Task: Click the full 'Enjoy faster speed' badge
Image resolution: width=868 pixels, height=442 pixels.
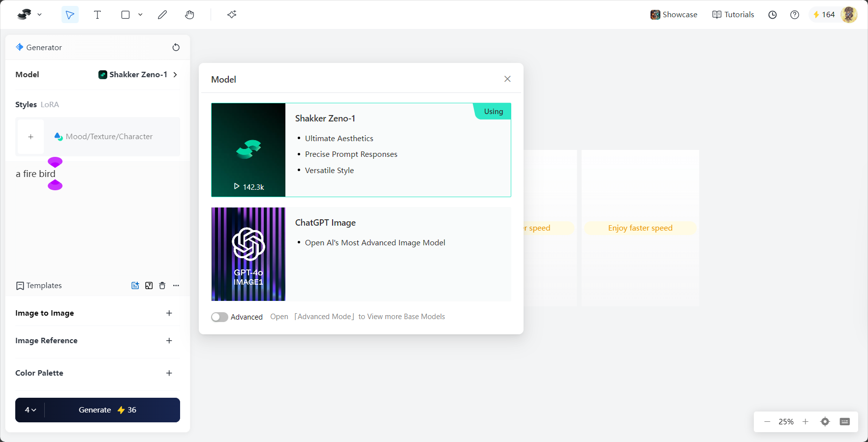Action: click(x=640, y=228)
